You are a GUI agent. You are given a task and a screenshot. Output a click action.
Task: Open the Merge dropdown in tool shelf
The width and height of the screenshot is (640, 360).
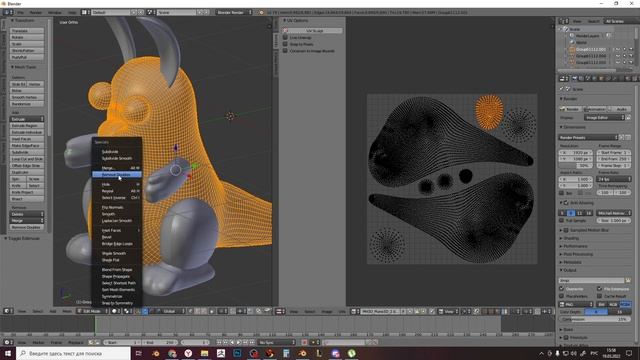coord(27,221)
